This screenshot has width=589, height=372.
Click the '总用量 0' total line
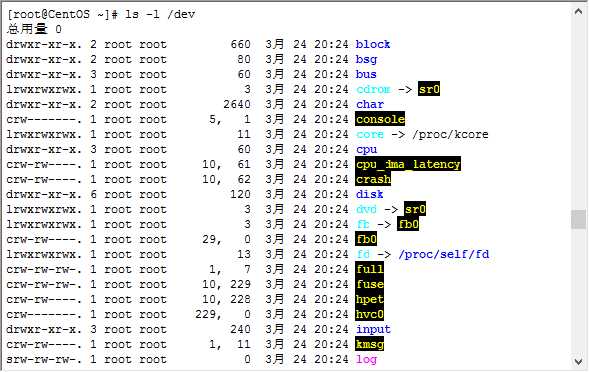(x=34, y=29)
